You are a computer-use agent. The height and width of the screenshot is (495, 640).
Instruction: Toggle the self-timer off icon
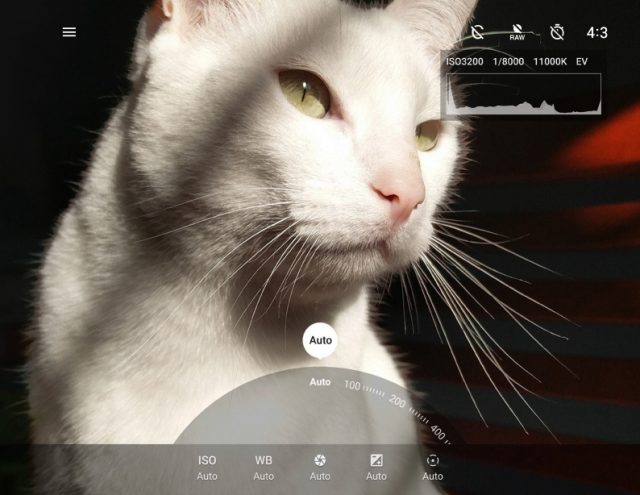coord(557,32)
